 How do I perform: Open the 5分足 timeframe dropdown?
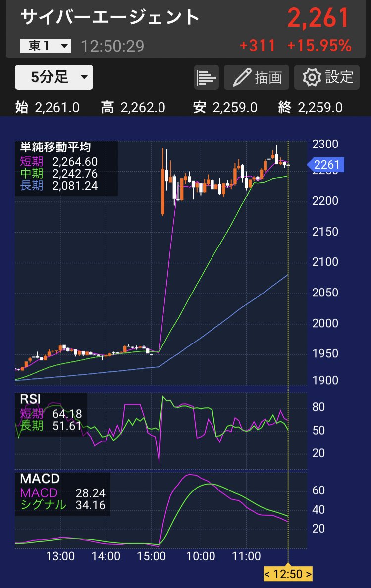click(54, 77)
